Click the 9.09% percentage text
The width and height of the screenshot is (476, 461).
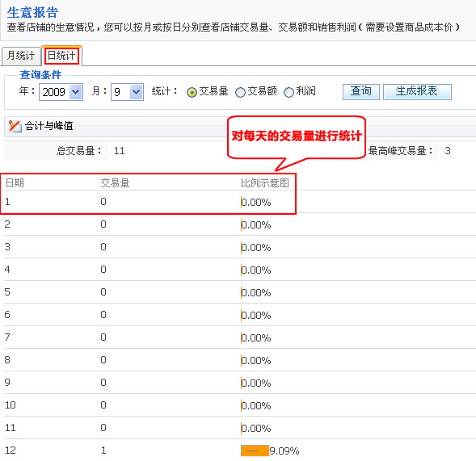(x=284, y=451)
